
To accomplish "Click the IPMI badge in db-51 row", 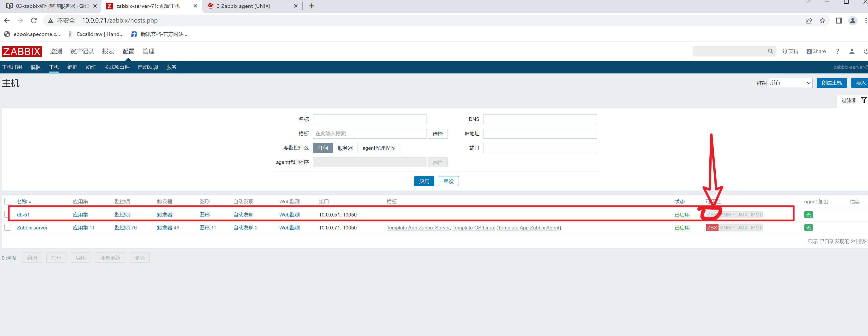I will click(x=755, y=215).
